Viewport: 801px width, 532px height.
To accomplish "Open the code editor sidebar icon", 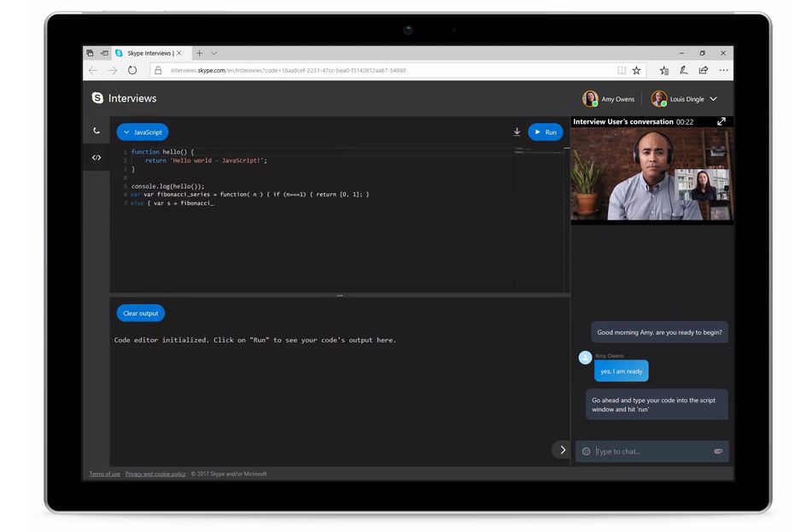I will [x=96, y=157].
